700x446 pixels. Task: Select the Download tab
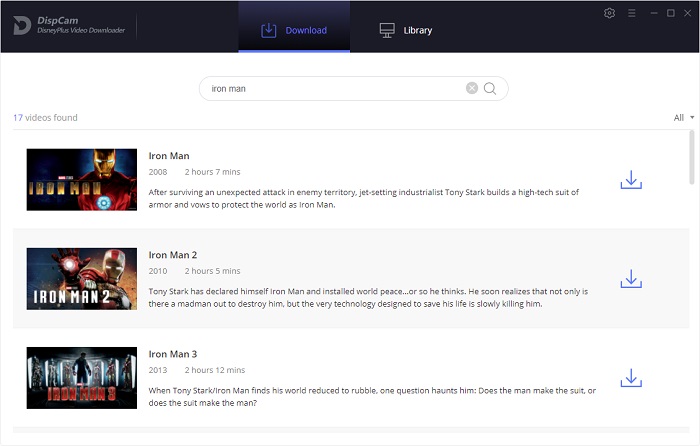(x=294, y=30)
